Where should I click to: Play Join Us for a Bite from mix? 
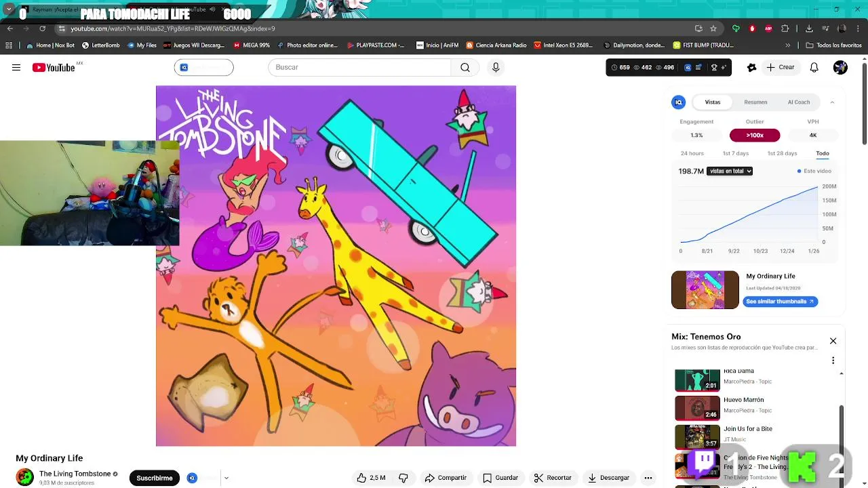pyautogui.click(x=756, y=437)
